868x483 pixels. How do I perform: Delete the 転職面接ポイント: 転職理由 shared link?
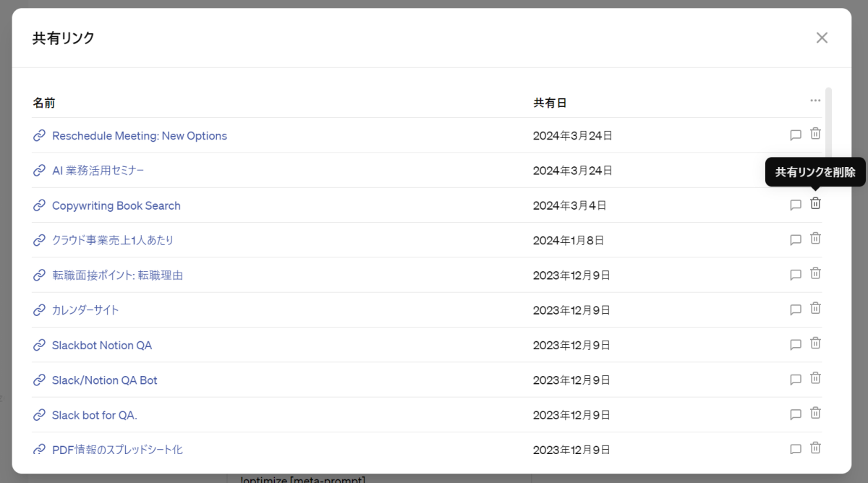(x=815, y=273)
